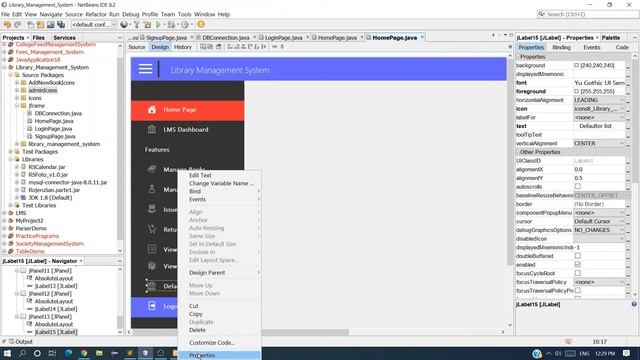Viewport: 640px width, 360px height.
Task: Edit the text property value Defaulter list
Action: point(599,126)
